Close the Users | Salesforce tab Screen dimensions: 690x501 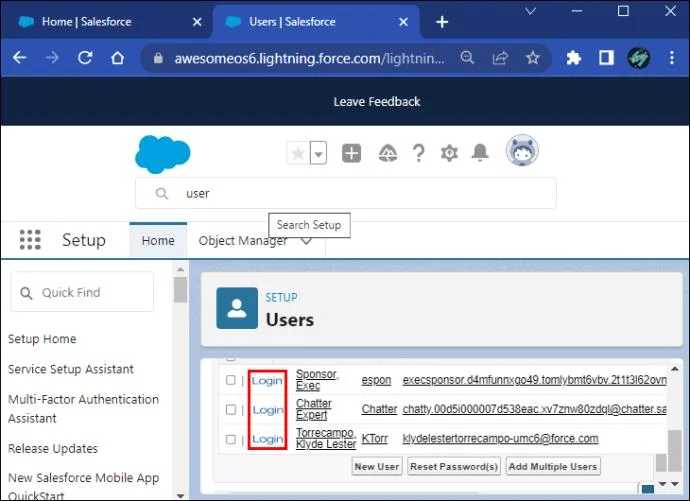[x=403, y=22]
